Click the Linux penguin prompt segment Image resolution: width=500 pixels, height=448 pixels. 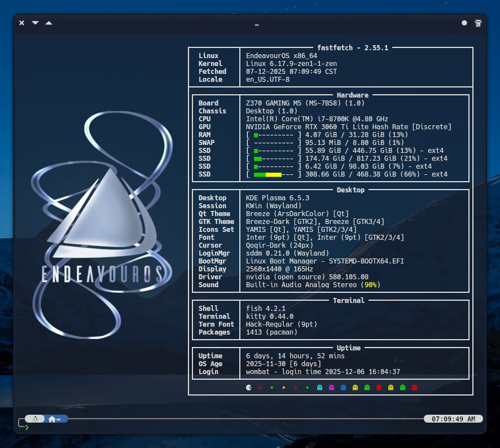tap(35, 419)
